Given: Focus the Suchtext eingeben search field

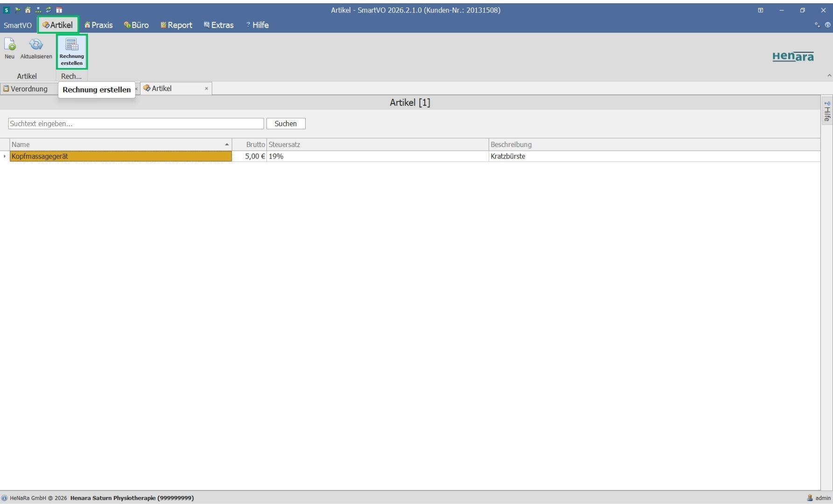Looking at the screenshot, I should tap(136, 124).
